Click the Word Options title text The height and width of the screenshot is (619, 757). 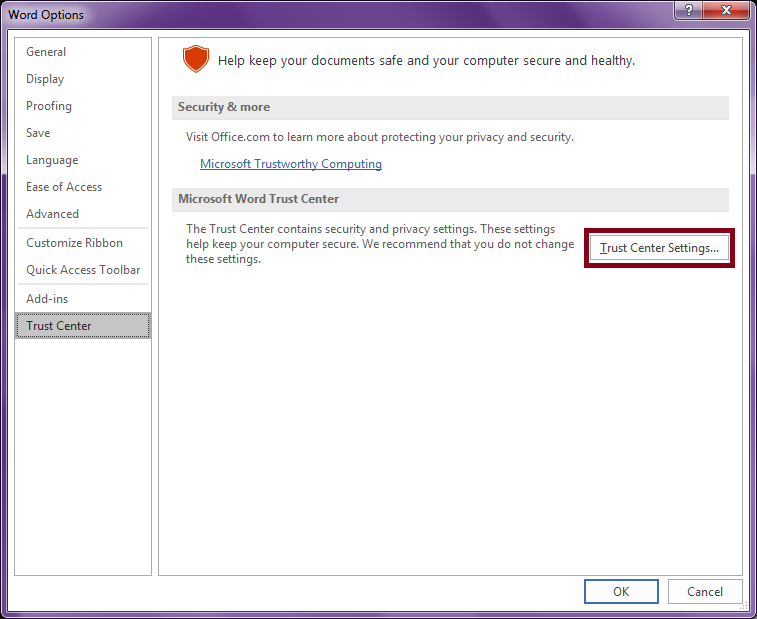click(x=46, y=15)
